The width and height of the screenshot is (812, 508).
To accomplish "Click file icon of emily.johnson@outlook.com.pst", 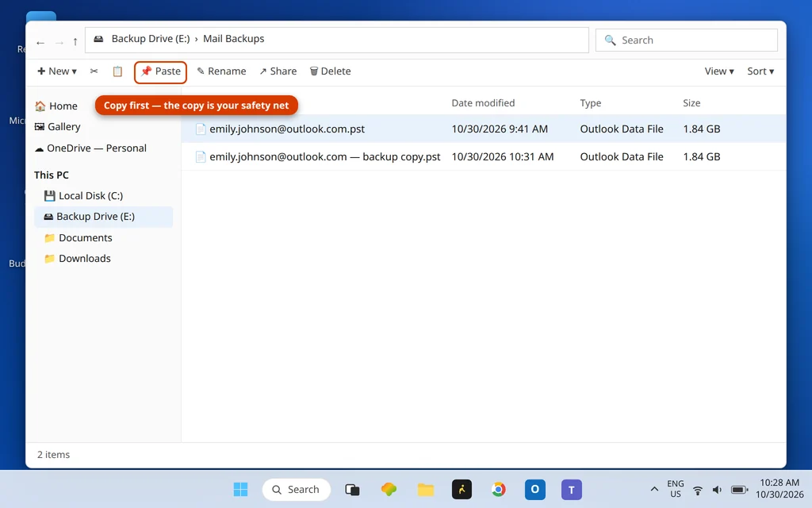I will 201,129.
